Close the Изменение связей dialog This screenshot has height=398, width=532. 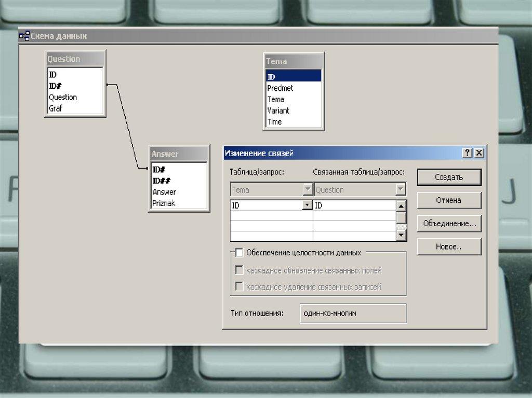(478, 153)
